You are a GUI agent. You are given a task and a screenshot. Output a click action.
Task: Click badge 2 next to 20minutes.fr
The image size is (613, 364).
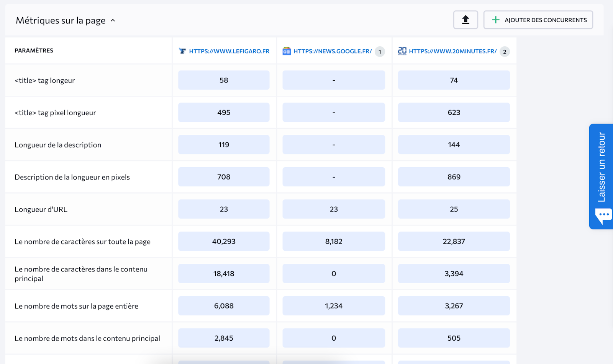505,52
